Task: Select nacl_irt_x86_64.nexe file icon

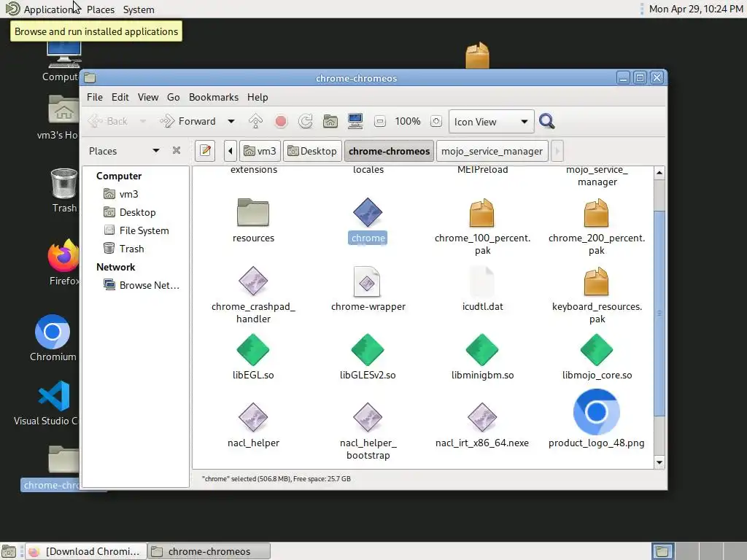Action: [x=481, y=418]
